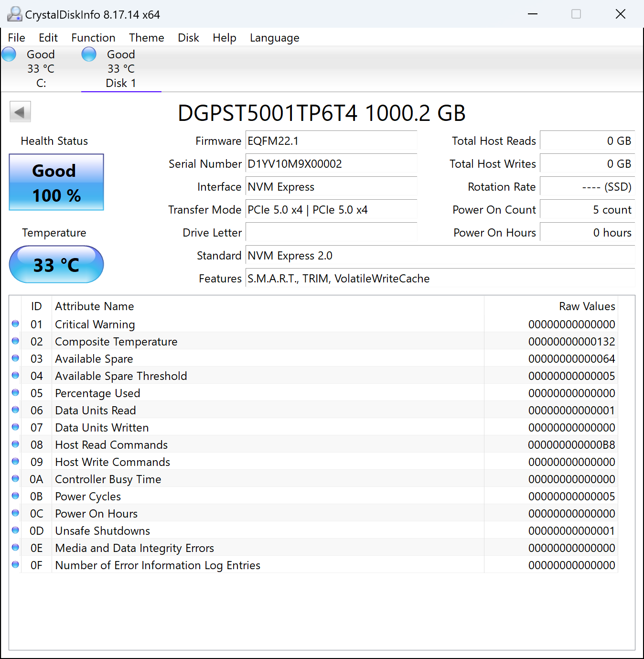Click the CrystalDiskInfo app icon in title bar

coord(14,14)
